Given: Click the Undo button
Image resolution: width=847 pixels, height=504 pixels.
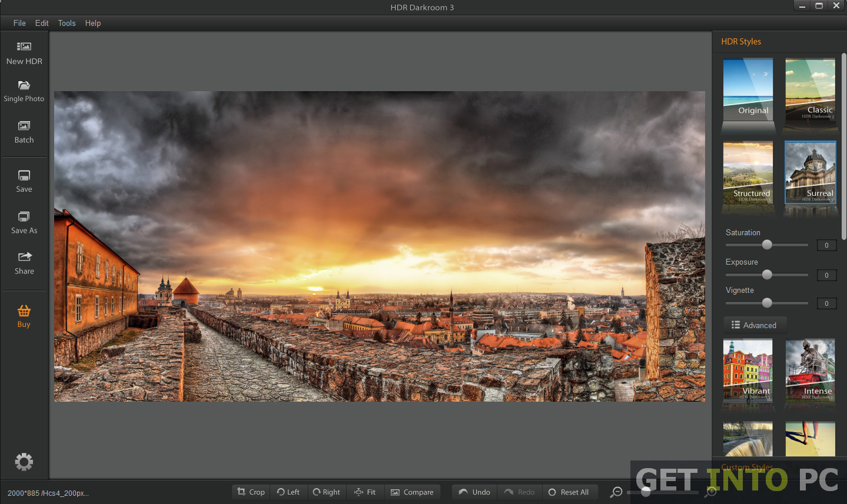Looking at the screenshot, I should pos(473,492).
